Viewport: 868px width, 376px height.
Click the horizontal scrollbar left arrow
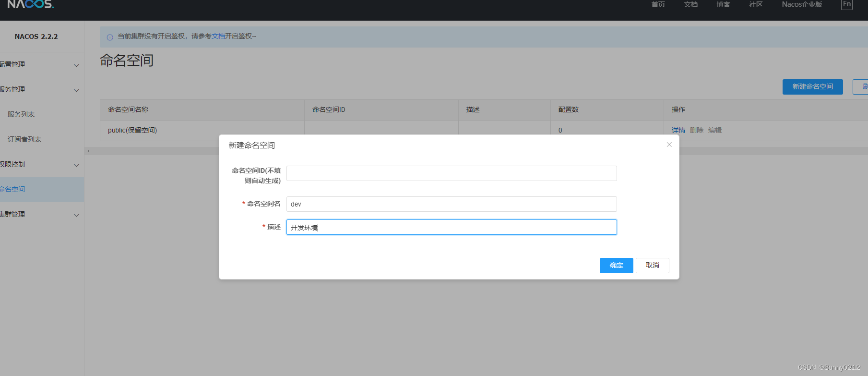(x=88, y=151)
